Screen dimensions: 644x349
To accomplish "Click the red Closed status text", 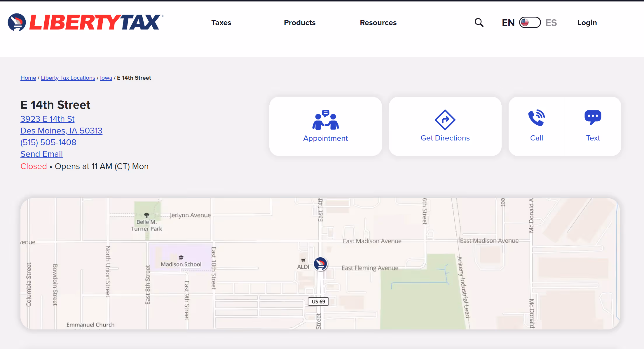I will pos(34,166).
